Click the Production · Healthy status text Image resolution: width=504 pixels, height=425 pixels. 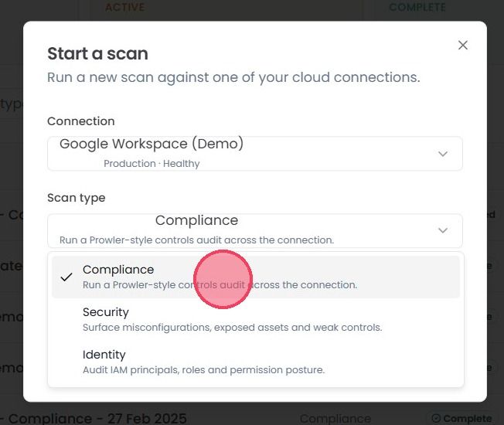coord(152,164)
